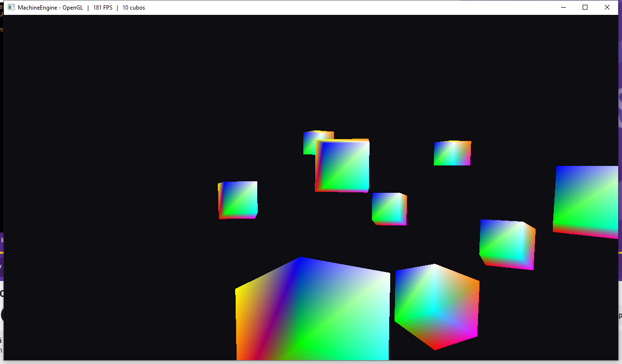
Task: Close the MachineEngine window
Action: (607, 7)
